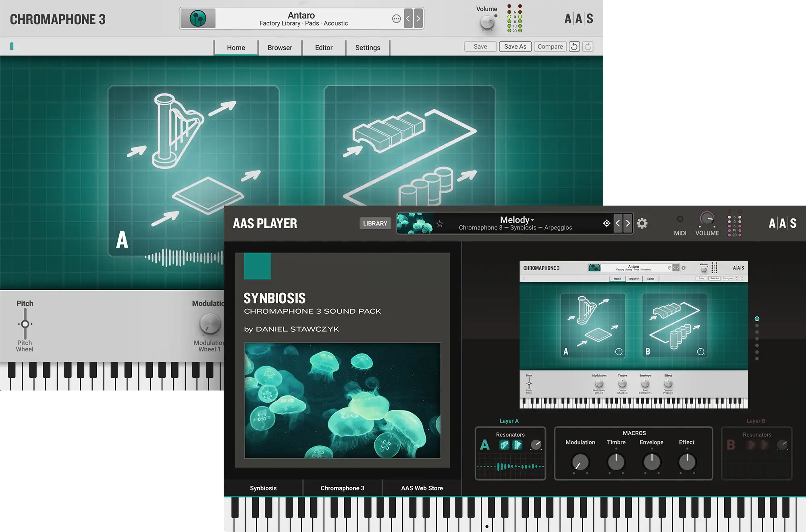
Task: Open the LIBRARY button in AAS Player
Action: [x=375, y=223]
